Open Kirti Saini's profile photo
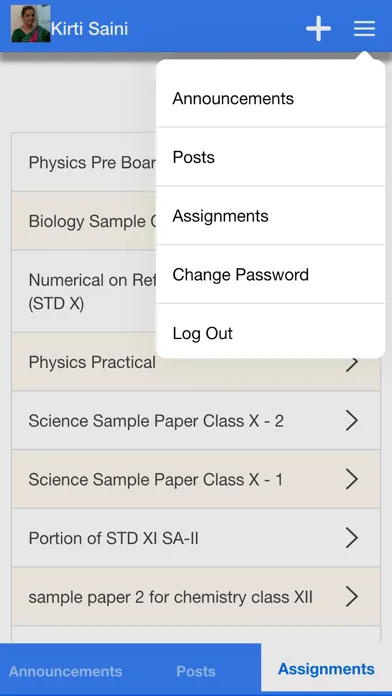The height and width of the screenshot is (696, 392). (x=31, y=24)
